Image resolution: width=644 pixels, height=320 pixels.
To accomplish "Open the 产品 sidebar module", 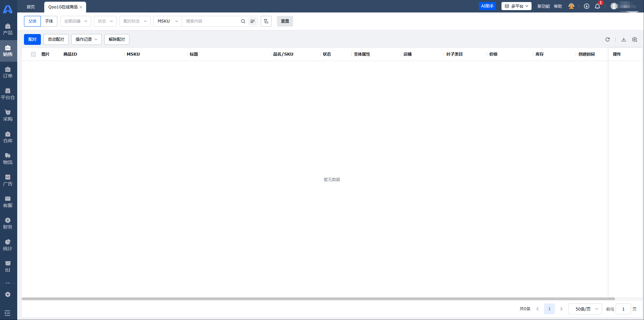I will tap(8, 29).
